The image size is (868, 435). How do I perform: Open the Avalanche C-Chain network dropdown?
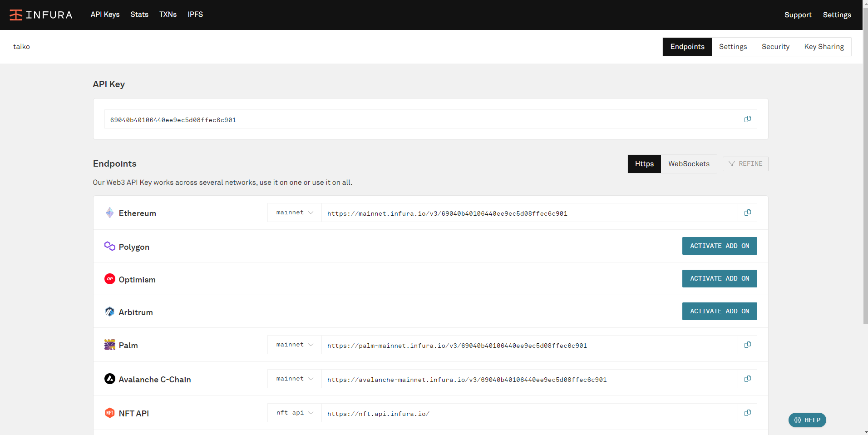click(295, 379)
